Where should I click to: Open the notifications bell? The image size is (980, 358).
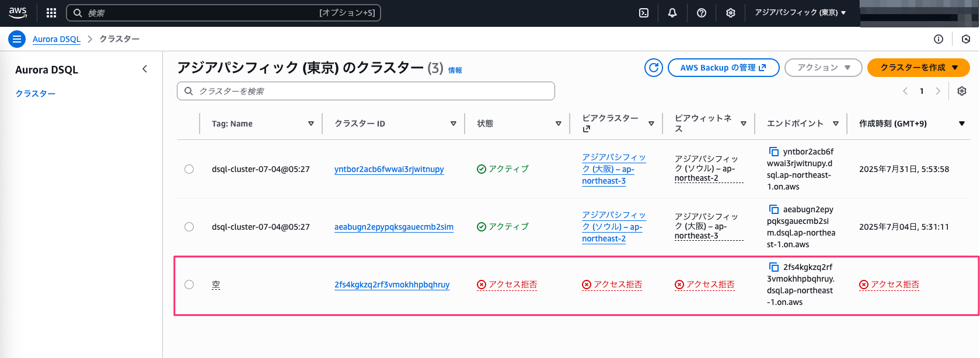[672, 13]
